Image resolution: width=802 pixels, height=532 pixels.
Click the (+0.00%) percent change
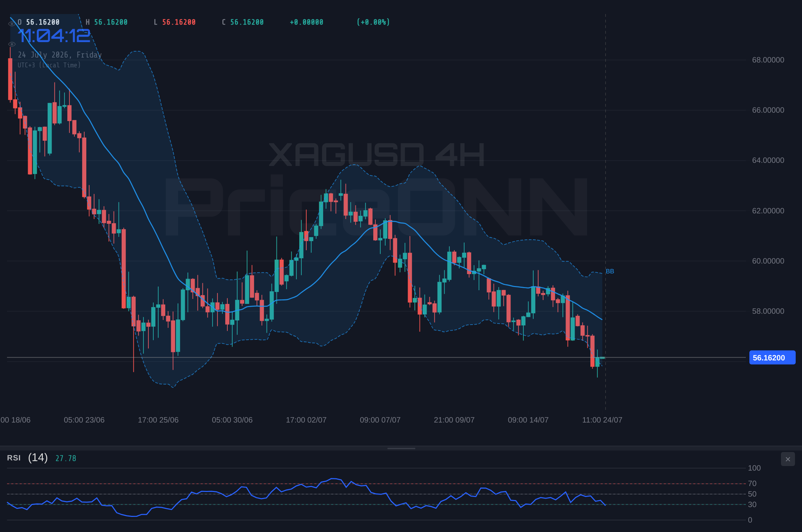[x=373, y=22]
